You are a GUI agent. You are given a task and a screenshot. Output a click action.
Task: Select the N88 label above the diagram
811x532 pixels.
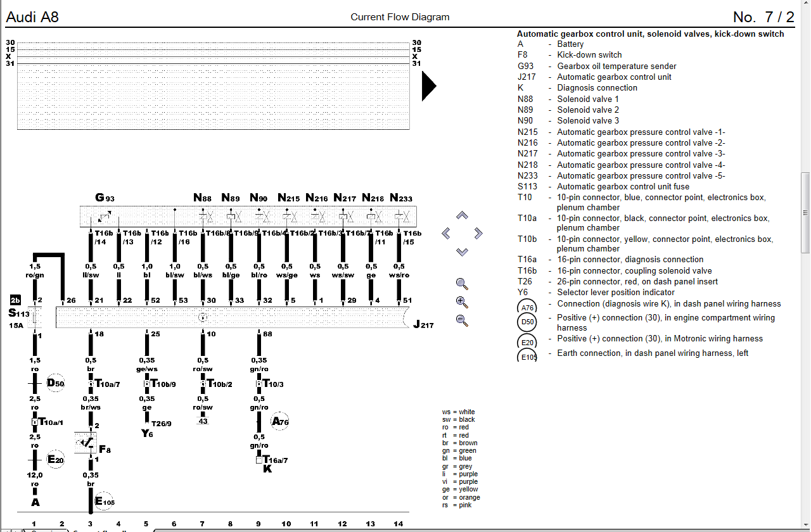click(203, 198)
